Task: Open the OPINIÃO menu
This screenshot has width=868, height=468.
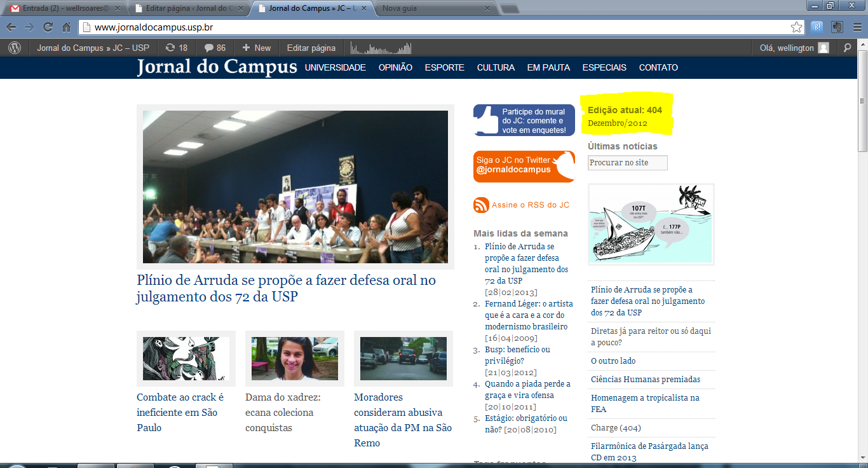Action: [x=395, y=67]
